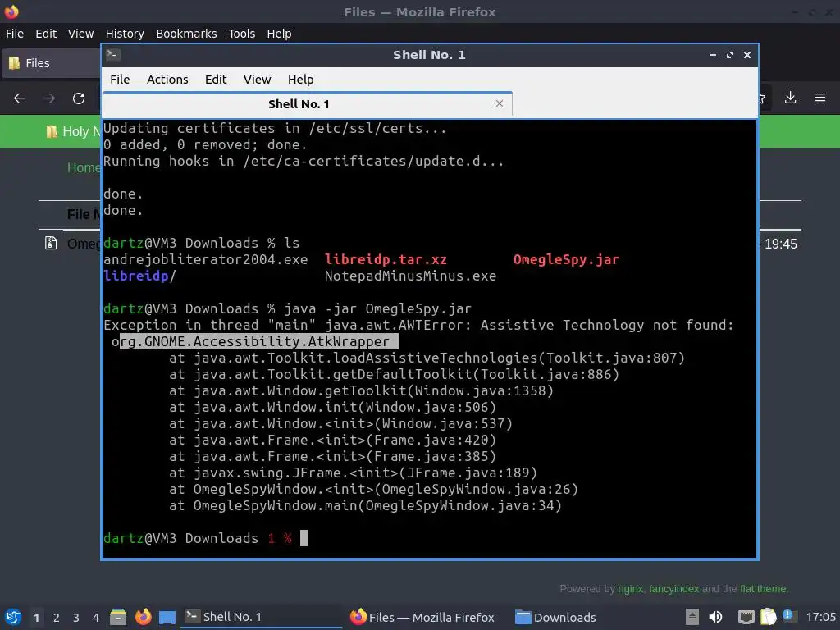Select the Shell No. 1 tab

click(307, 104)
